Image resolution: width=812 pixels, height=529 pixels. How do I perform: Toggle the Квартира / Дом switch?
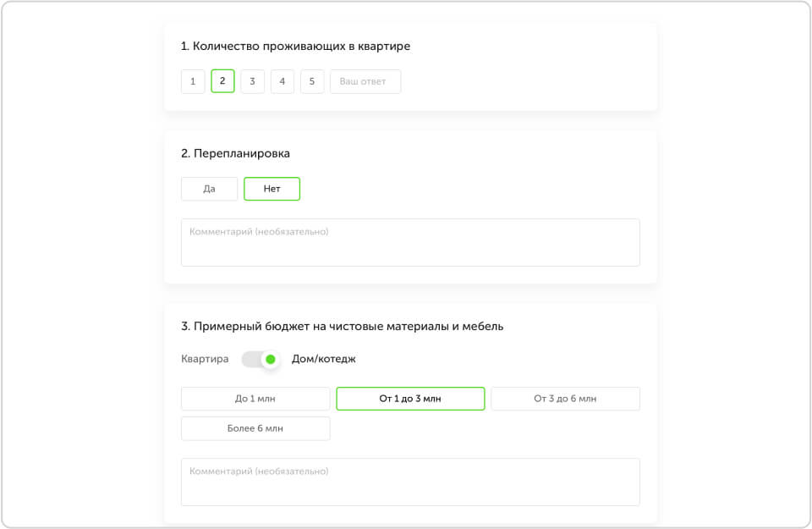tap(260, 359)
